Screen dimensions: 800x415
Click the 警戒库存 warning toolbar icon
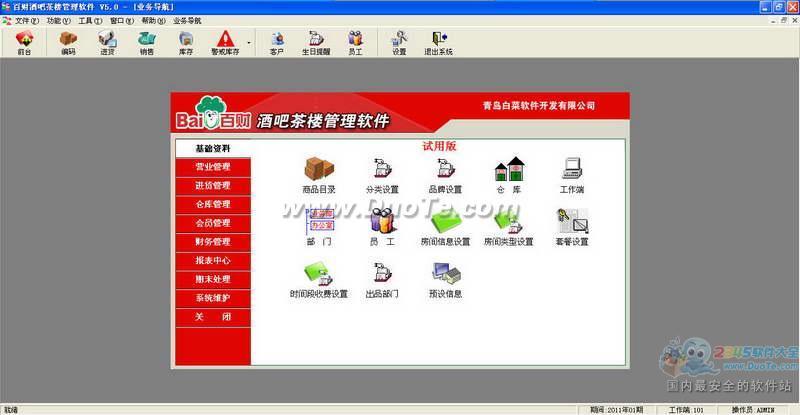click(225, 43)
